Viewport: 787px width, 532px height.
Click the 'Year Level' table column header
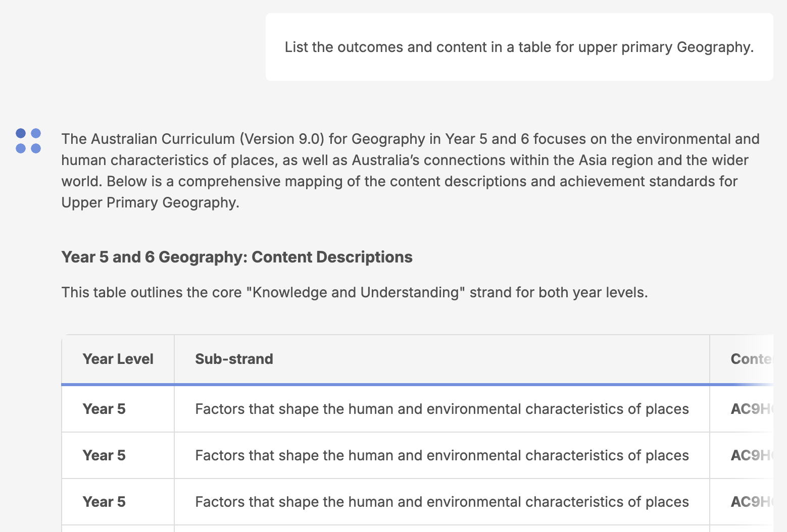point(118,359)
